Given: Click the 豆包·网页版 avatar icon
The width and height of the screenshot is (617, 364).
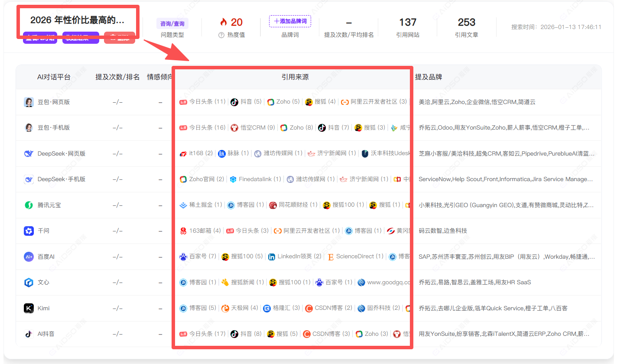Looking at the screenshot, I should 29,102.
